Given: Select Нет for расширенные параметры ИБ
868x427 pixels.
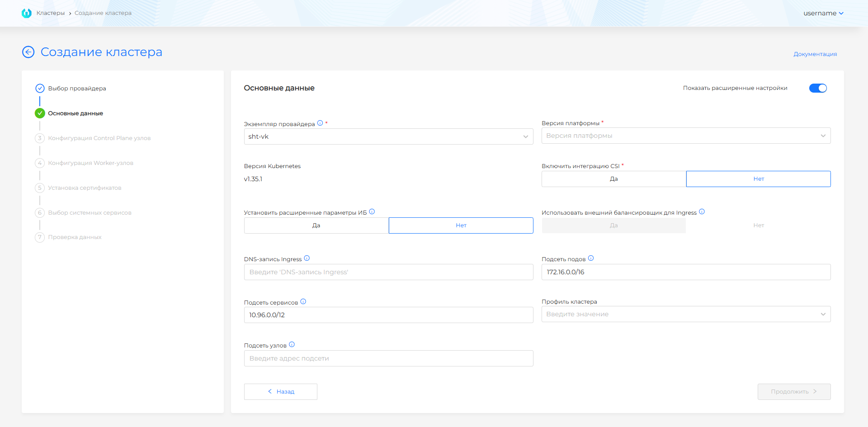Looking at the screenshot, I should click(x=461, y=225).
